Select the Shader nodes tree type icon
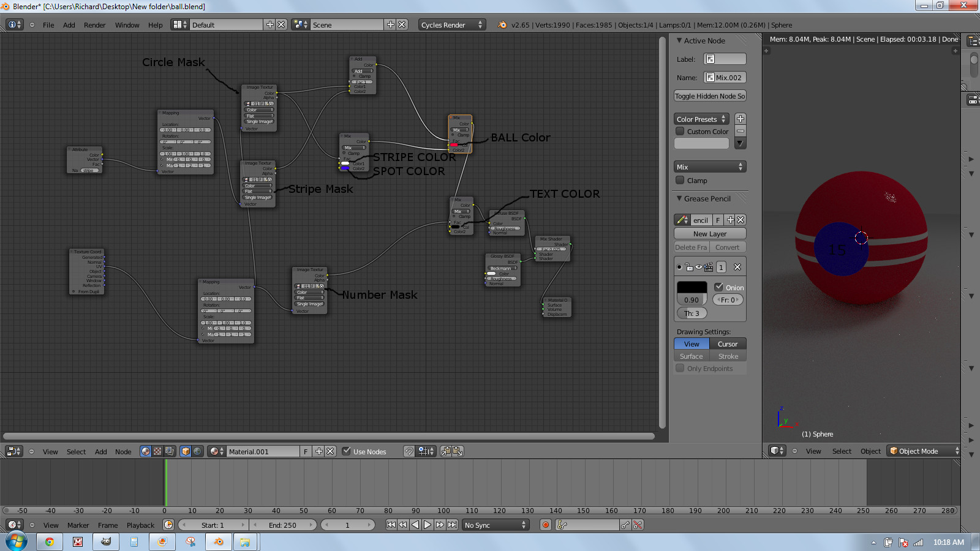This screenshot has width=980, height=551. point(146,451)
